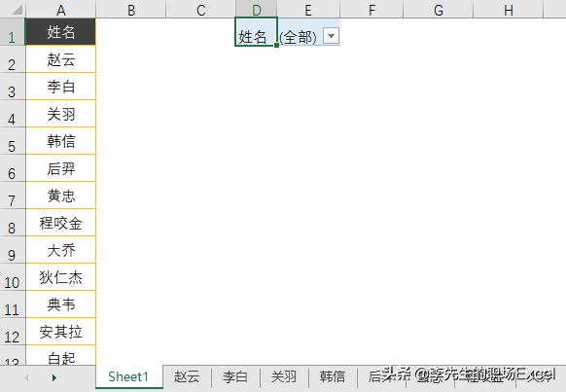The width and height of the screenshot is (566, 392).
Task: Select cell A4 with 关羽
Action: (x=60, y=114)
